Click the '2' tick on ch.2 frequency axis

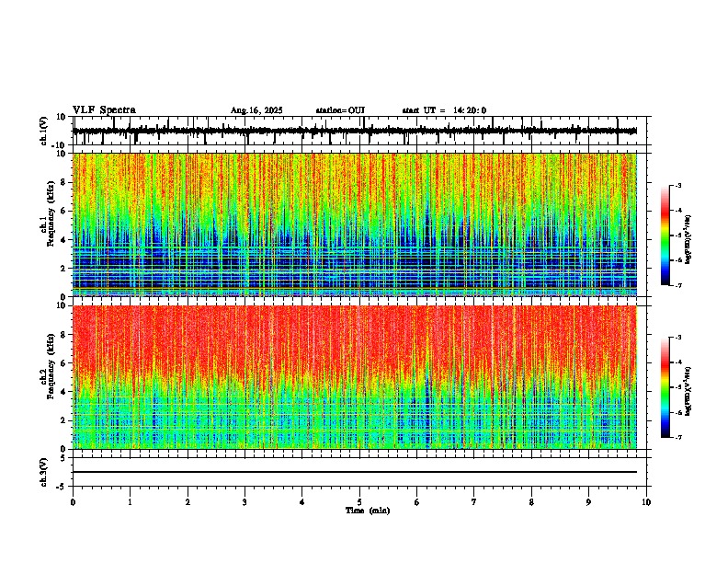(x=63, y=420)
